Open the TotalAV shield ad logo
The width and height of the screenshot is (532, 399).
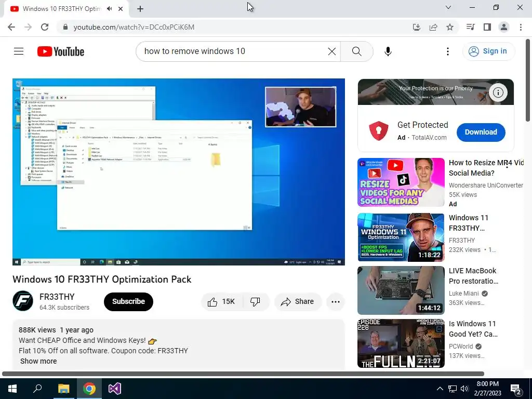pyautogui.click(x=379, y=131)
